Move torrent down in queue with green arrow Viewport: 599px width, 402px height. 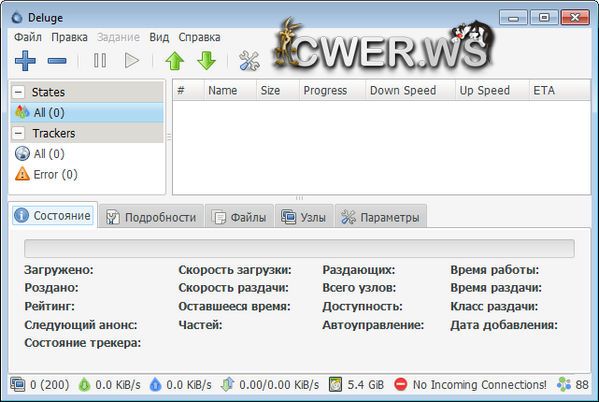(207, 61)
